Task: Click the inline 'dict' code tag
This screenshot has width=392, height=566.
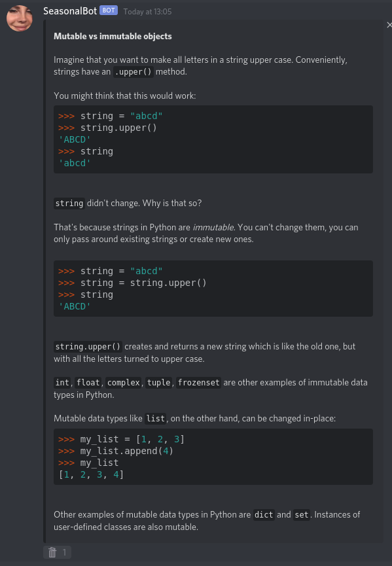Action: point(264,515)
